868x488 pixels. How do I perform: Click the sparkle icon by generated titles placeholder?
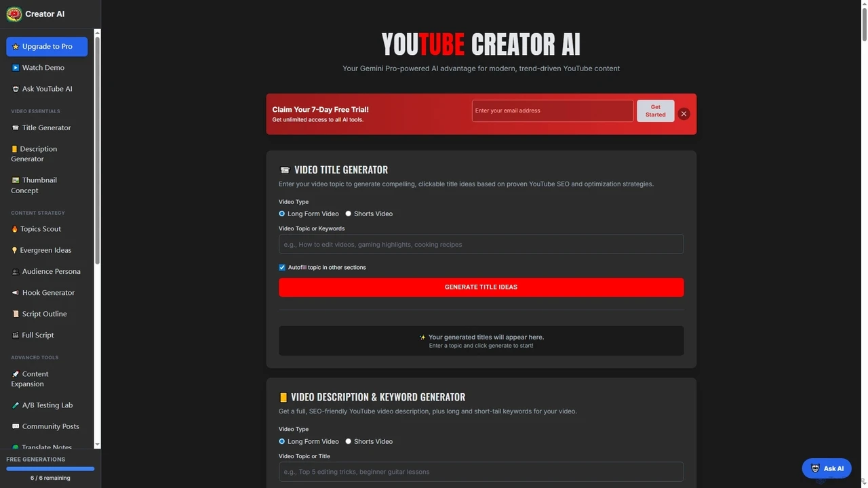[422, 337]
